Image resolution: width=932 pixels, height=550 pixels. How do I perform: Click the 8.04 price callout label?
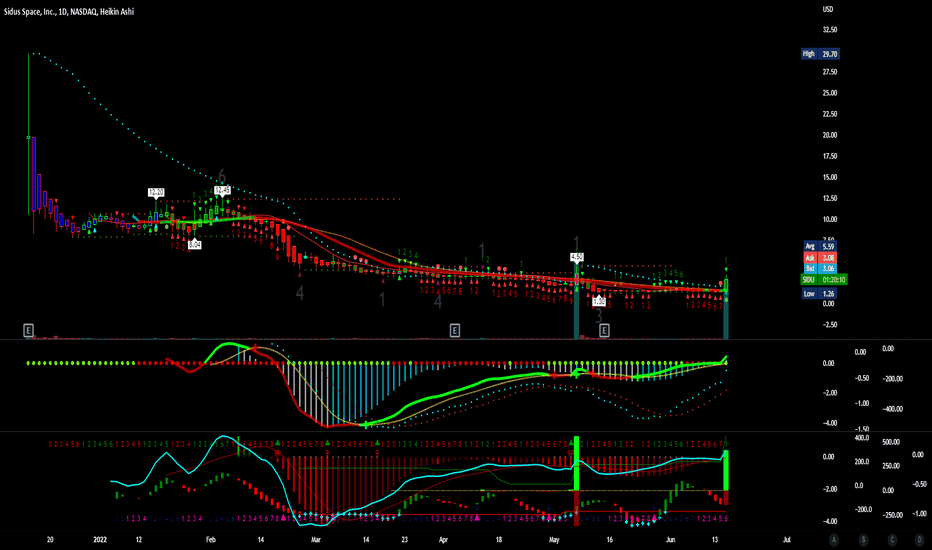(x=194, y=244)
